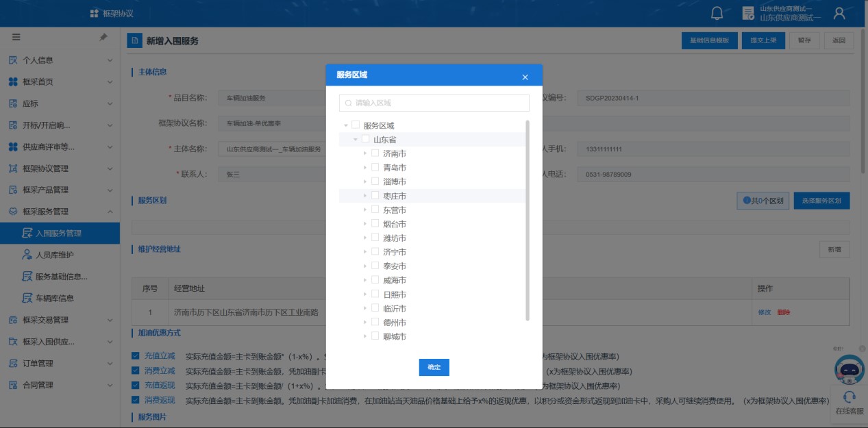Uncheck the 消费返现 checkbox
868x428 pixels.
pyautogui.click(x=135, y=400)
